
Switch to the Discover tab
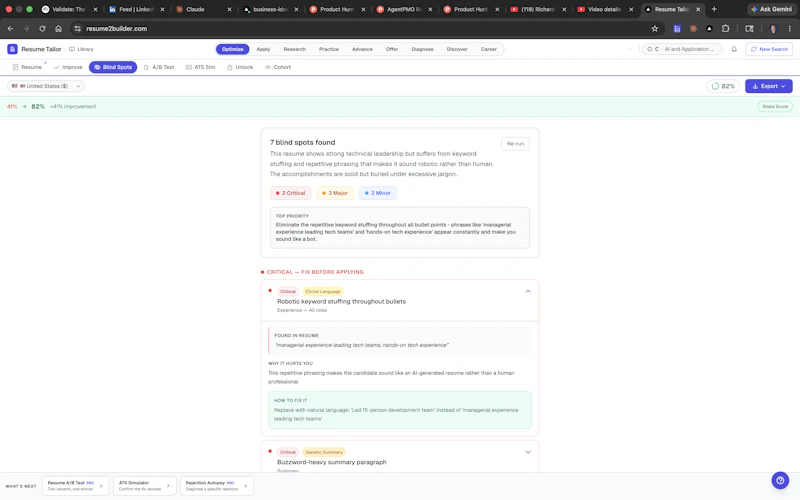[x=457, y=49]
